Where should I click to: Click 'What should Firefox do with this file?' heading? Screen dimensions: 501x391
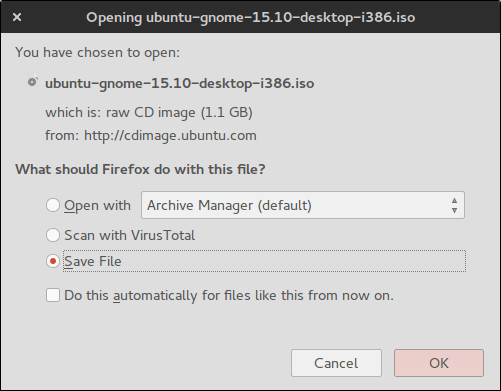[140, 169]
